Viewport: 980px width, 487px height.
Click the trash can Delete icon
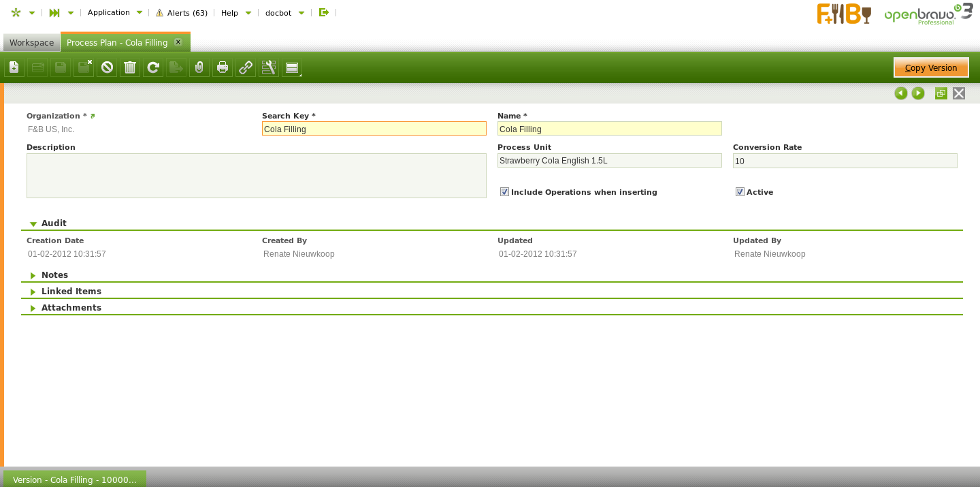(x=130, y=67)
